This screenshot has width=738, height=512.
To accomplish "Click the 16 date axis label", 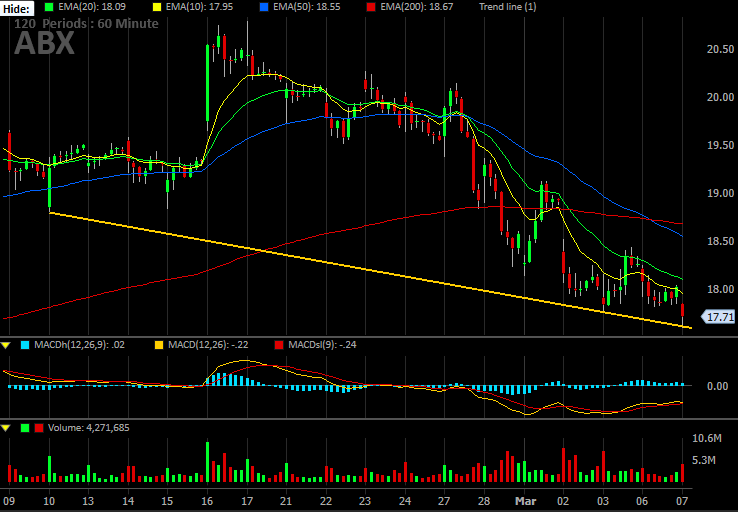I will pyautogui.click(x=208, y=500).
